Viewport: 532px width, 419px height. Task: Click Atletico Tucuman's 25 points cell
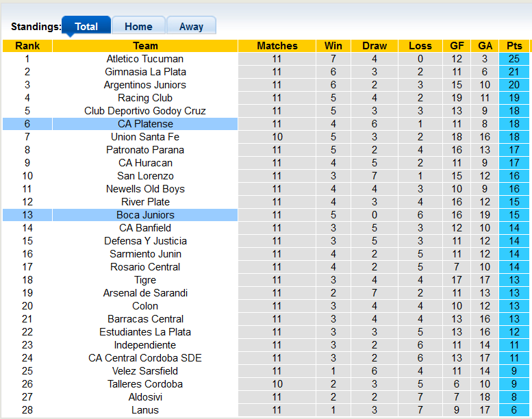tap(514, 59)
